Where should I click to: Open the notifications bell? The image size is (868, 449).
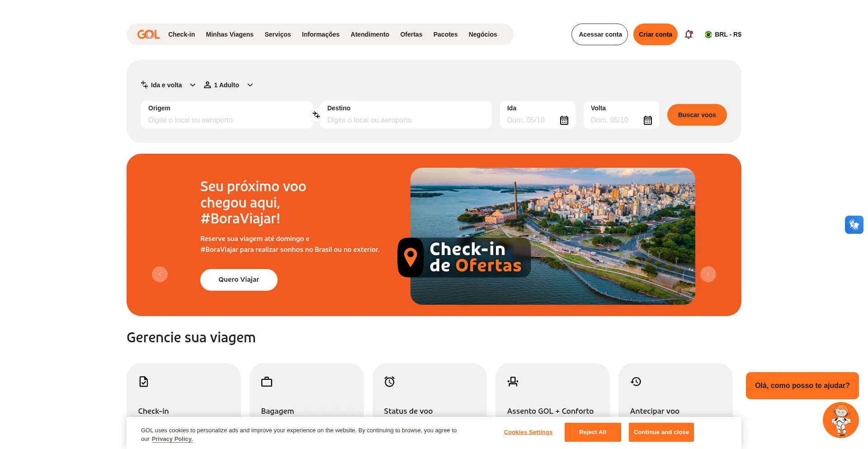(x=689, y=34)
